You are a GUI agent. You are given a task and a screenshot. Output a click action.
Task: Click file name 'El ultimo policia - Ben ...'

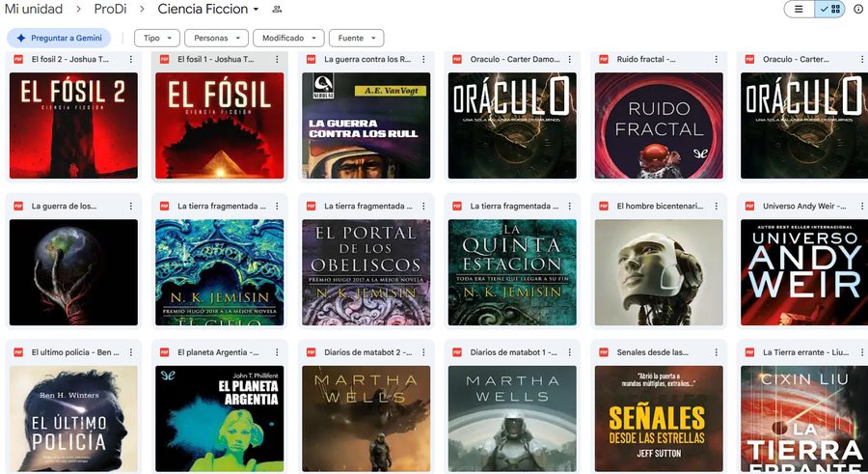pyautogui.click(x=75, y=352)
